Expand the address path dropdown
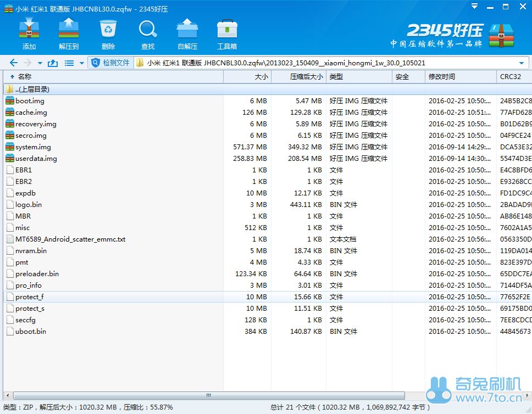532x414 pixels. point(522,63)
